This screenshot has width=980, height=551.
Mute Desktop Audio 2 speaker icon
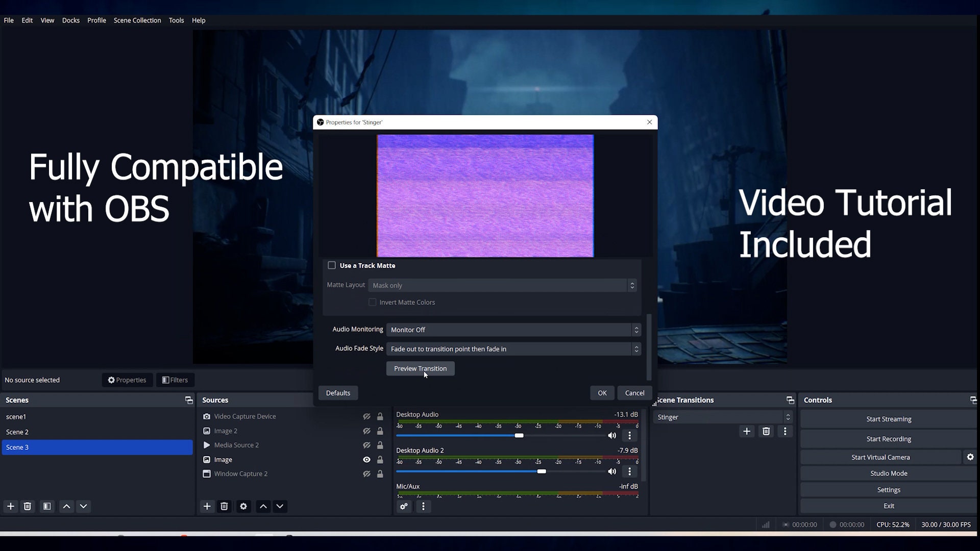612,471
